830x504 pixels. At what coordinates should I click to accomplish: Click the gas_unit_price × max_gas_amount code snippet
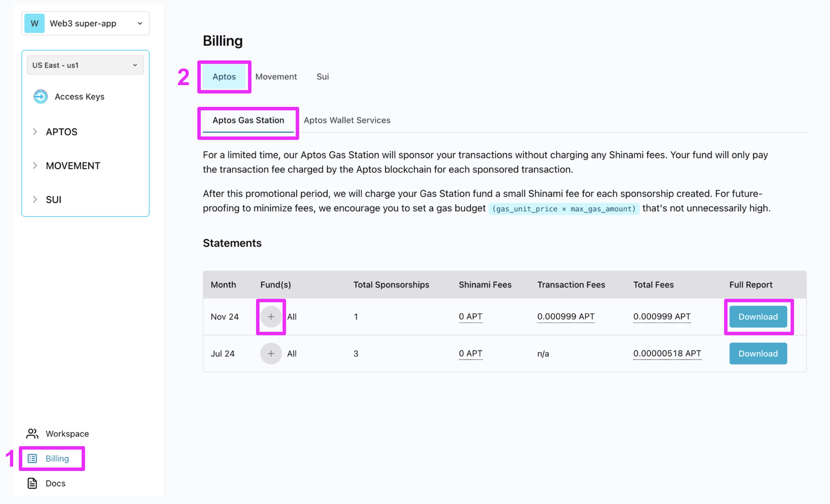[564, 209]
